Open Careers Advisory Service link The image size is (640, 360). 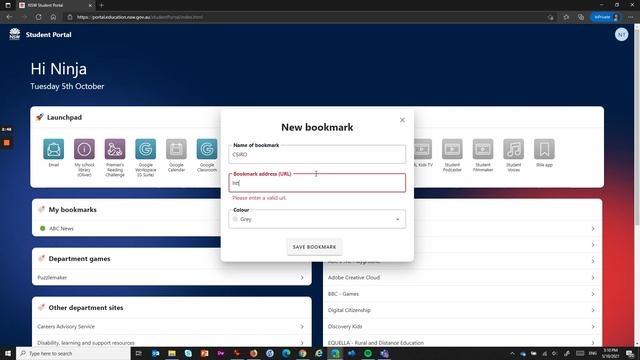[x=66, y=327]
